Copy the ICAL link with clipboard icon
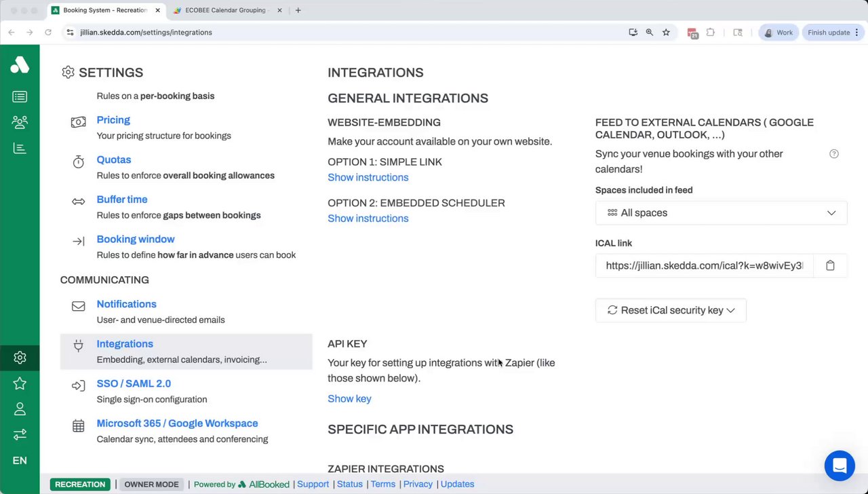This screenshot has height=494, width=868. point(830,266)
